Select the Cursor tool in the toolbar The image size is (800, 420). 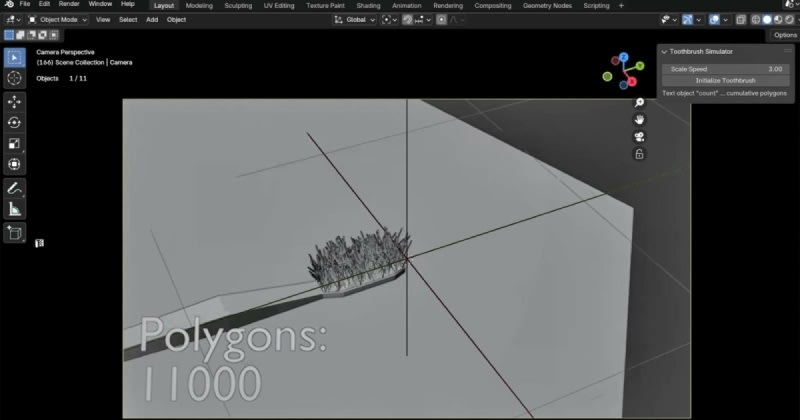15,77
